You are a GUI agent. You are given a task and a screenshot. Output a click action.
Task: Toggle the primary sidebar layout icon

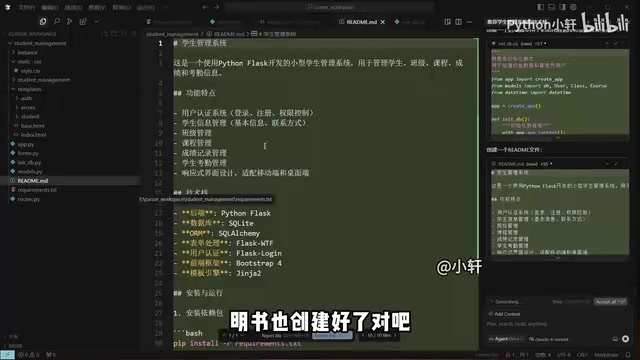[x=540, y=7]
